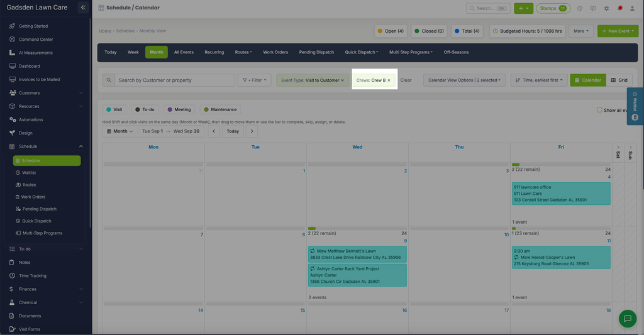The height and width of the screenshot is (335, 644).
Task: Go to the next month arrow
Action: 252,131
